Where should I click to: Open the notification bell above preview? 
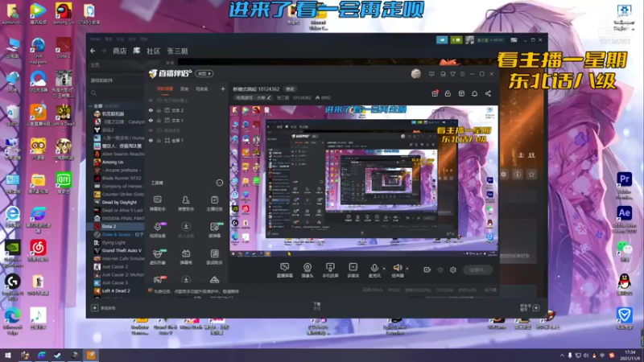tap(474, 93)
